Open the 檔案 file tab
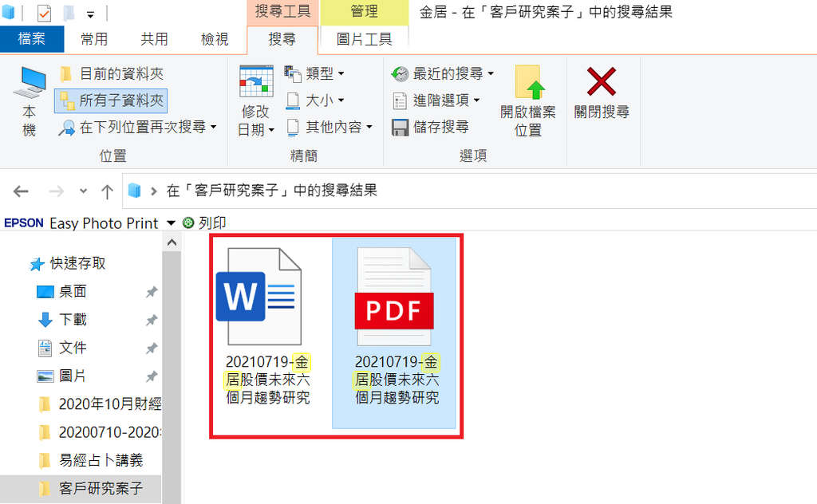Screen dimensions: 817x504 point(32,39)
